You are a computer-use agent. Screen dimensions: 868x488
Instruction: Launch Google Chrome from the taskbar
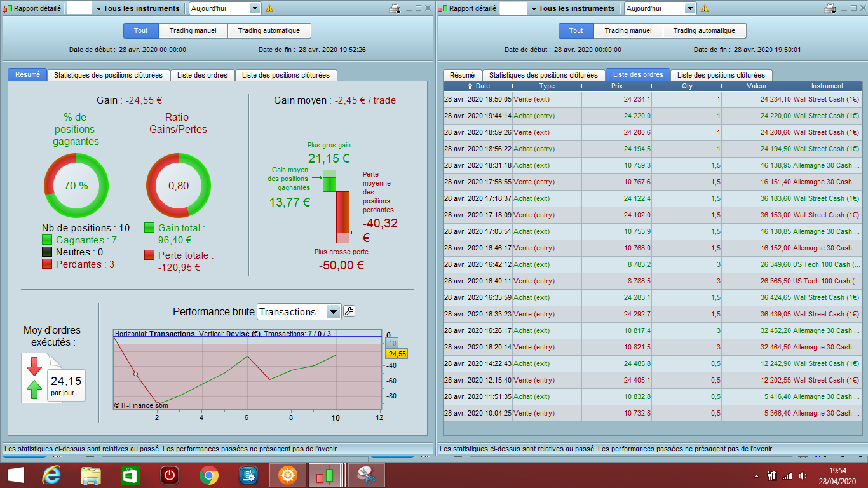[x=208, y=475]
